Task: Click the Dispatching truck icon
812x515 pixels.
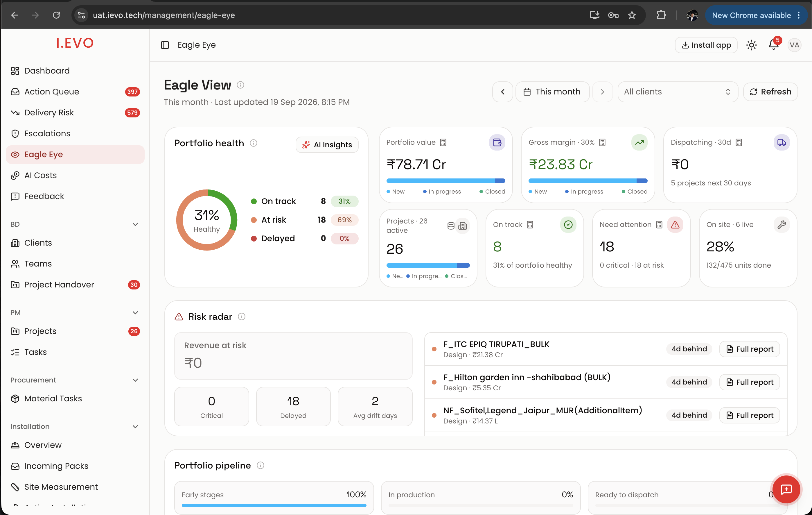Action: tap(781, 142)
